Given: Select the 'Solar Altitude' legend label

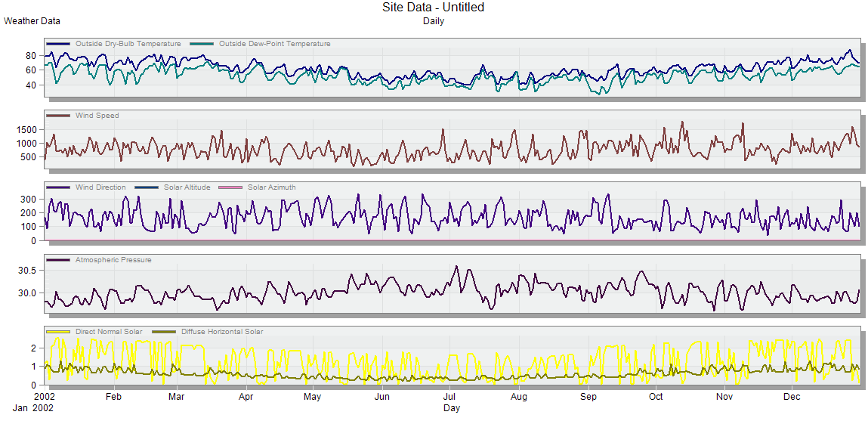Looking at the screenshot, I should tap(187, 187).
